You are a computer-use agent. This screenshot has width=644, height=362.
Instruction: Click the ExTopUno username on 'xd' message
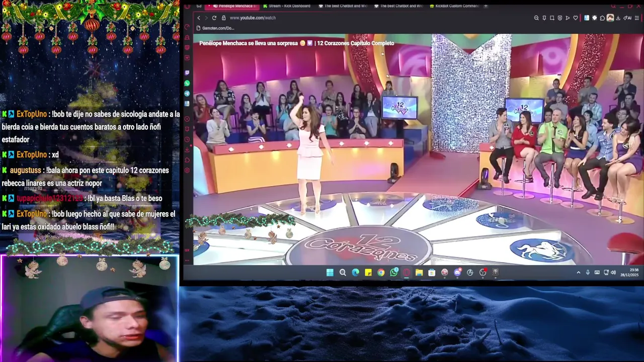31,155
